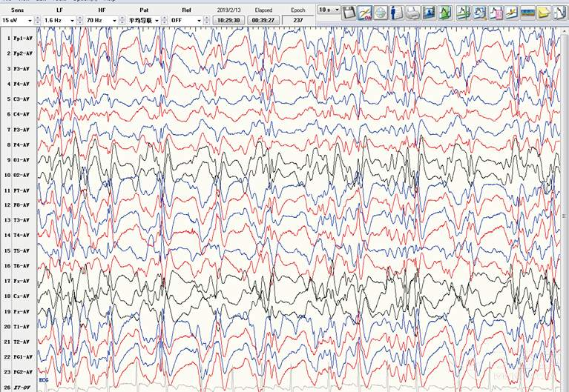Image resolution: width=569 pixels, height=392 pixels.
Task: Click the ECG label on the trace
Action: click(x=44, y=380)
